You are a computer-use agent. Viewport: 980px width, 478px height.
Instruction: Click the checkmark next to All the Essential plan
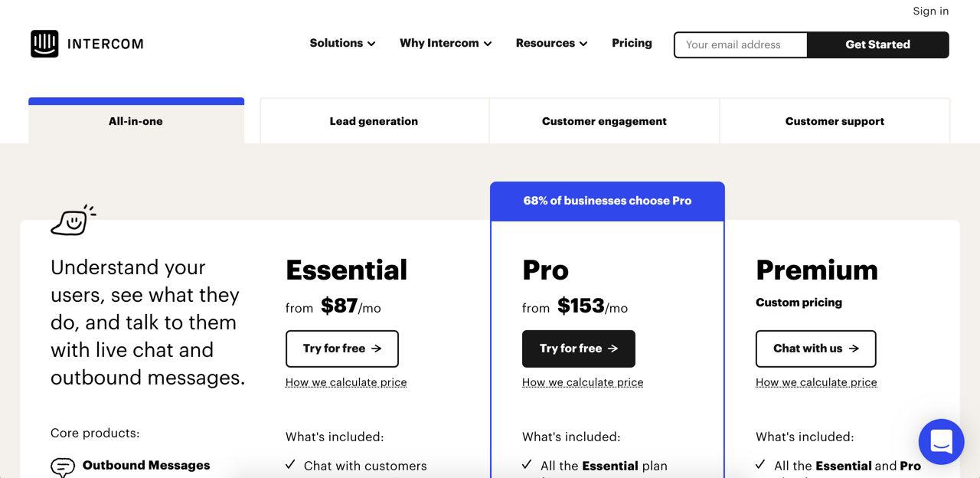click(527, 465)
